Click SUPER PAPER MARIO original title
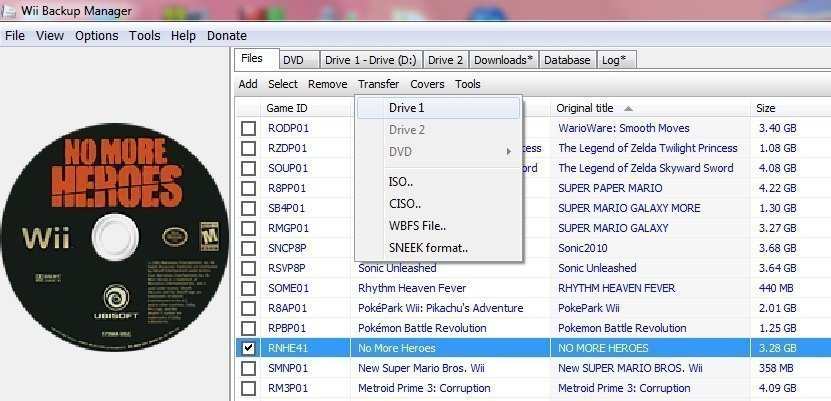831x401 pixels. (610, 188)
